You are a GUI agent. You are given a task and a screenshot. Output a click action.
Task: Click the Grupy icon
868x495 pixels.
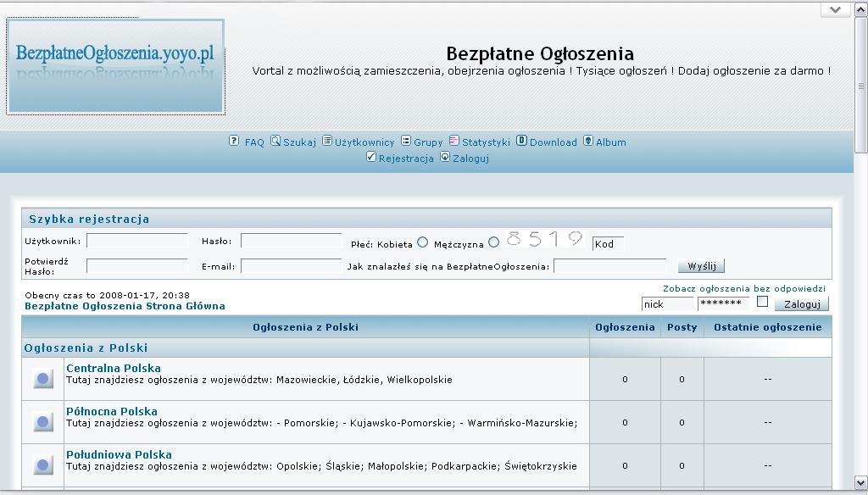(x=406, y=141)
